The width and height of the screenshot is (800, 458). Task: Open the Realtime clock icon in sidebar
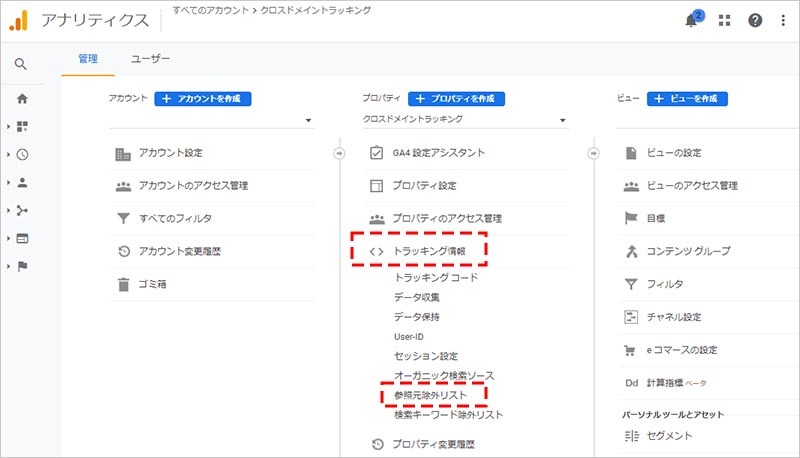point(22,155)
